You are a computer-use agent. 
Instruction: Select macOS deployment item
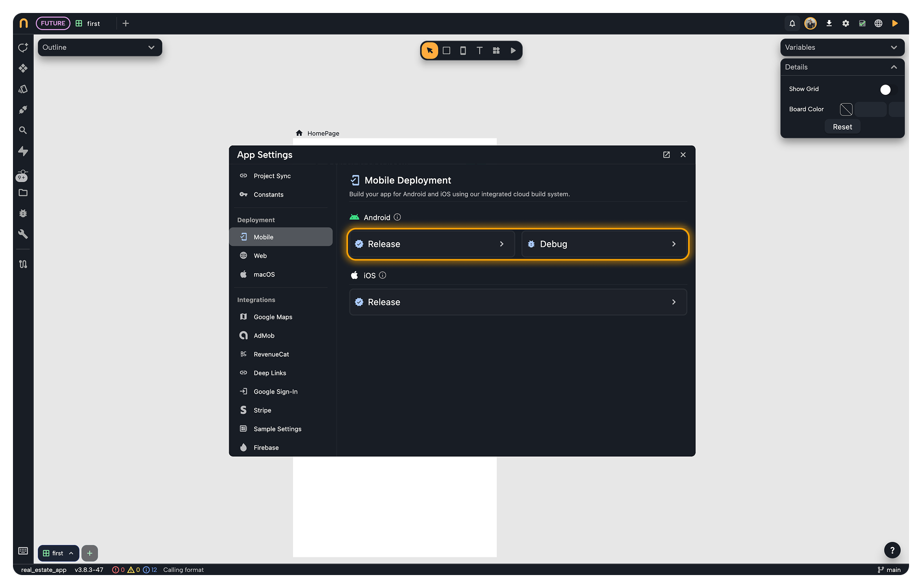tap(281, 274)
